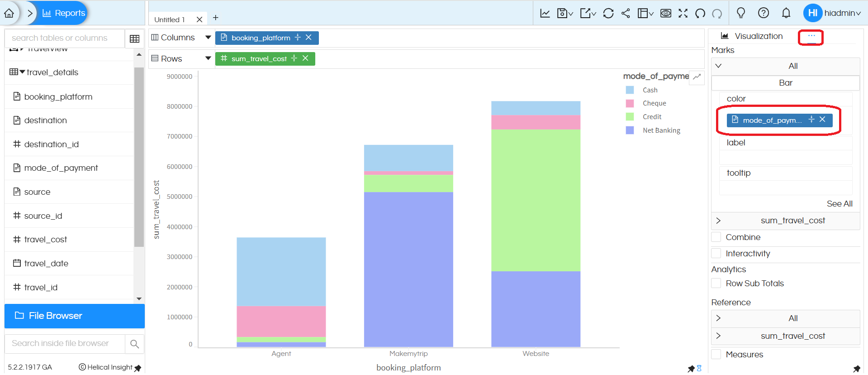This screenshot has width=868, height=375.
Task: Open the layout panel toggle icon
Action: (x=645, y=13)
